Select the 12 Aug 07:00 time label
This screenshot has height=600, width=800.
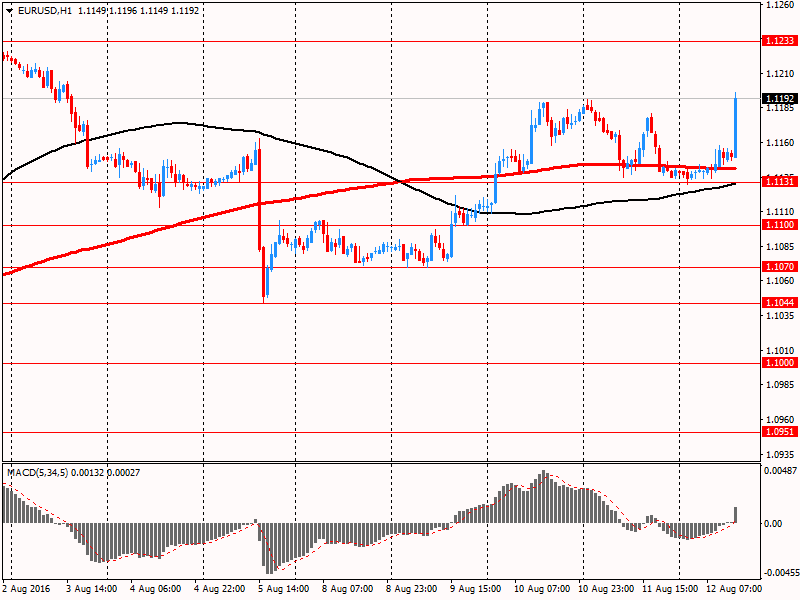pos(734,589)
